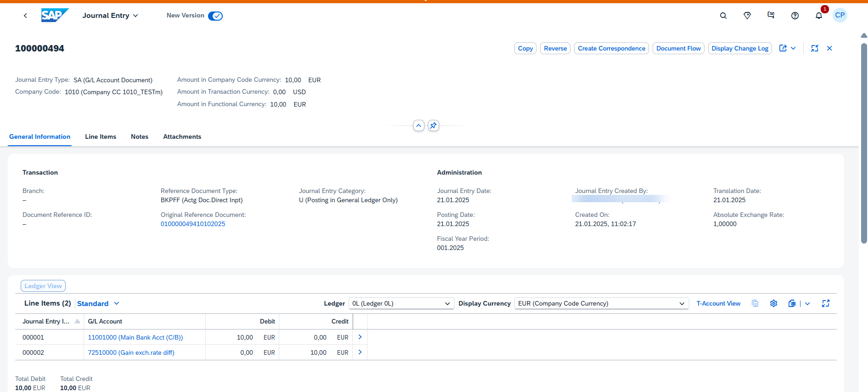Image resolution: width=868 pixels, height=392 pixels.
Task: Open the Standard view variant dropdown
Action: pos(98,304)
